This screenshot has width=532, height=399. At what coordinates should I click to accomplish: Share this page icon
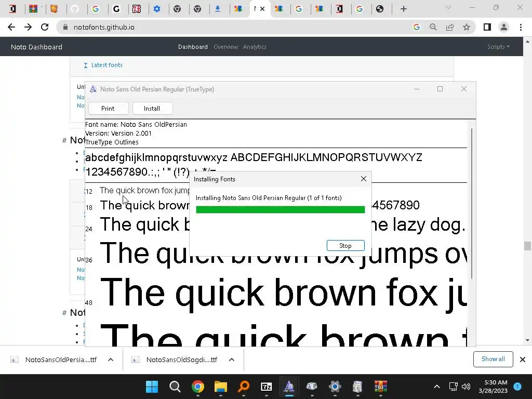tap(450, 27)
